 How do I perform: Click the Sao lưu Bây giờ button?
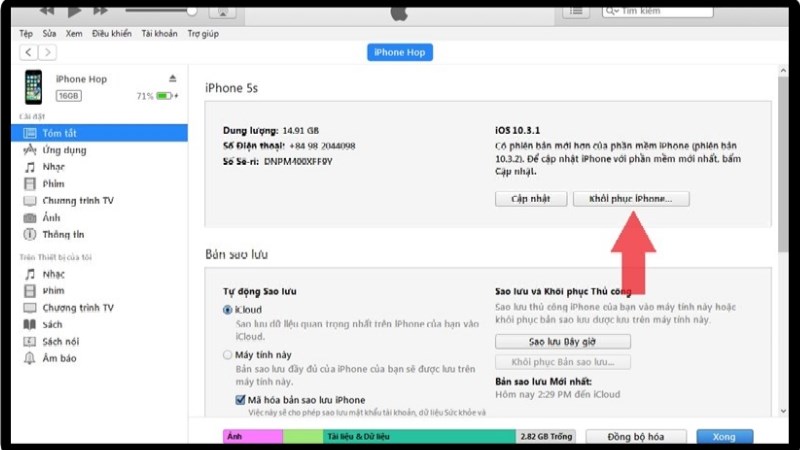563,341
